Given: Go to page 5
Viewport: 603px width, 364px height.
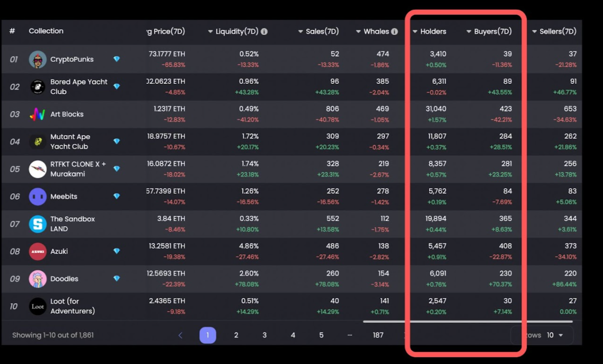Looking at the screenshot, I should click(x=321, y=335).
